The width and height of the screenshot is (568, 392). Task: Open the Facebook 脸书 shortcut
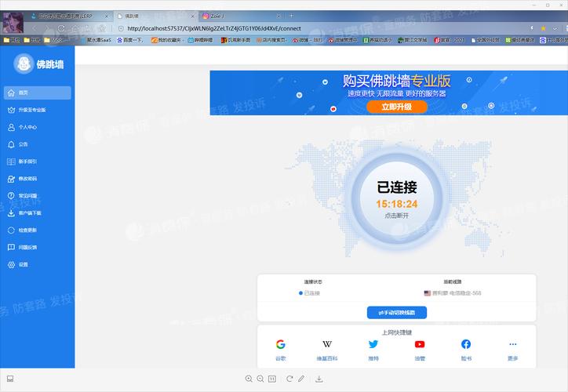point(466,350)
